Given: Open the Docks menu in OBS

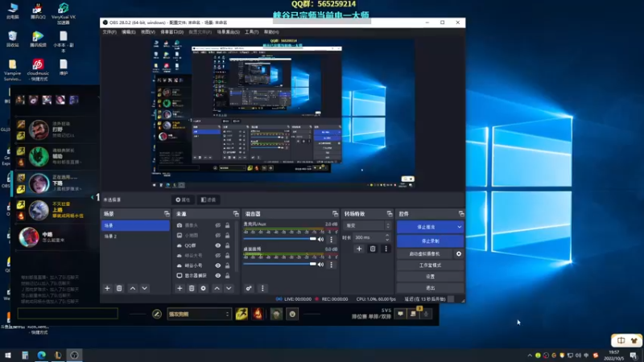Looking at the screenshot, I should (171, 32).
